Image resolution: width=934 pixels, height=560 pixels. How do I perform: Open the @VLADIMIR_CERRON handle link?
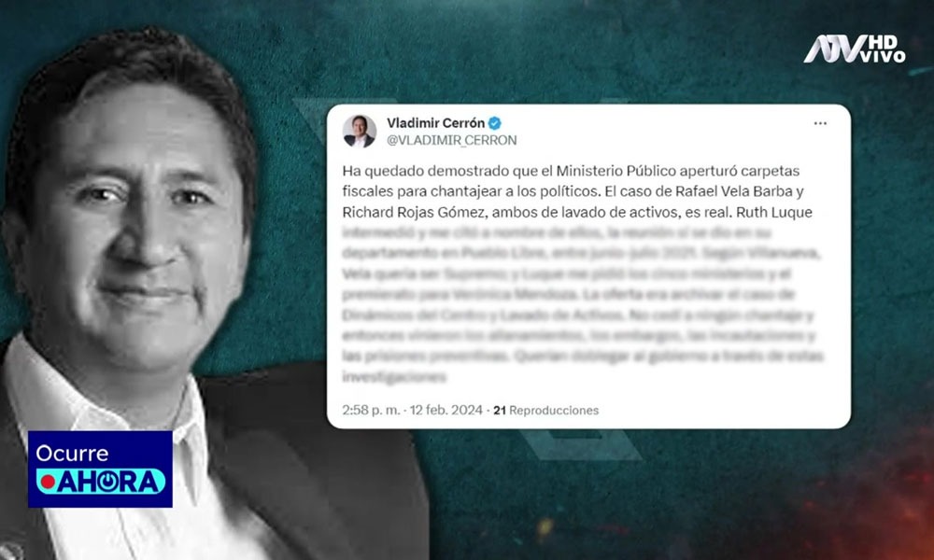(451, 140)
